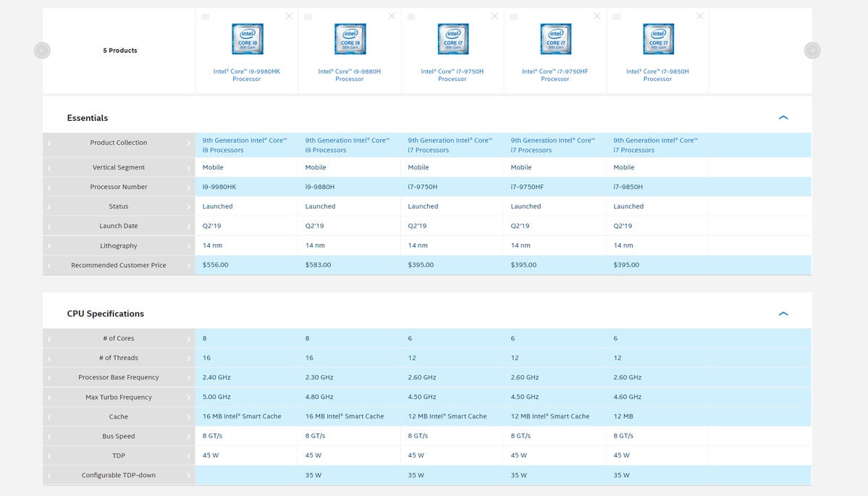Screen dimensions: 868x496
Task: Click right arrow on Configurable TDP-down row
Action: coord(189,476)
